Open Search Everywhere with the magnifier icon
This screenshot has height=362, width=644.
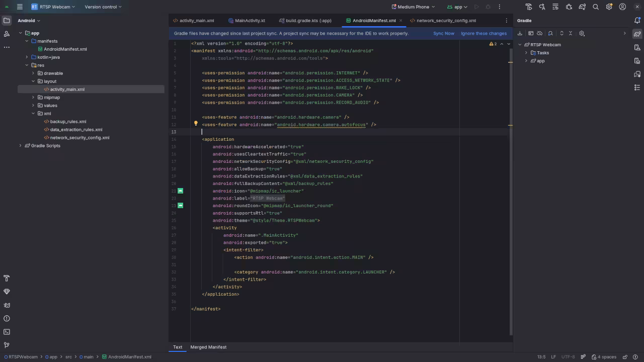pos(595,7)
